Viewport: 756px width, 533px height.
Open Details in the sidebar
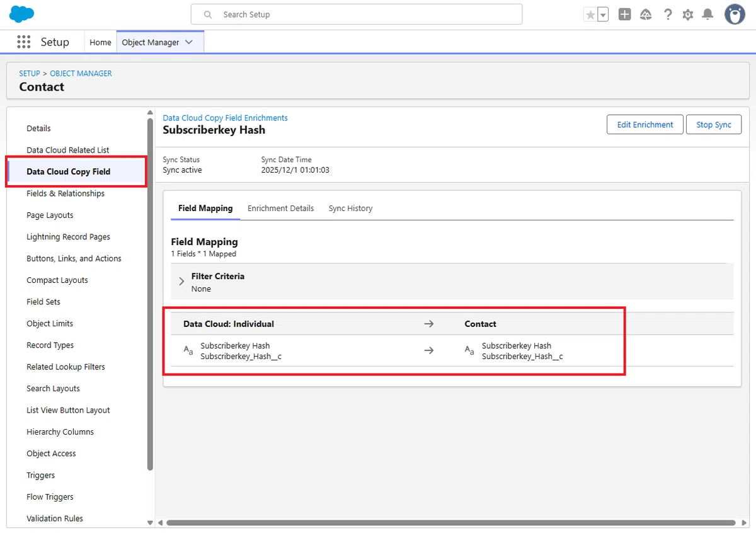pos(38,129)
